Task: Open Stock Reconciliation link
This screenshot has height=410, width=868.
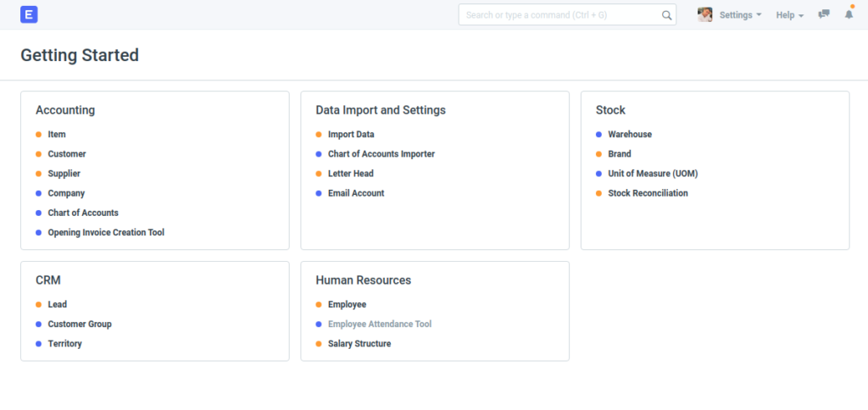Action: (x=648, y=194)
